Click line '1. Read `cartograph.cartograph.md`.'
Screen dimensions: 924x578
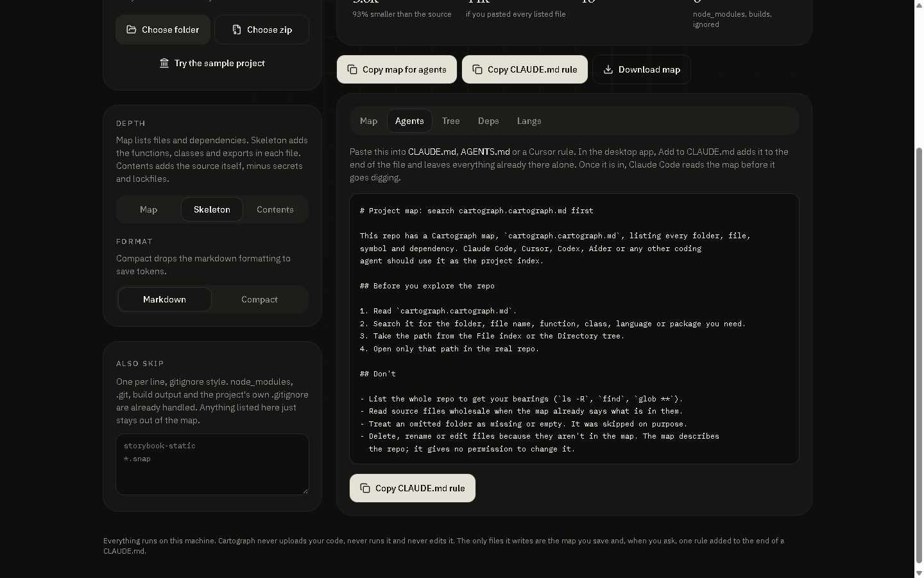[x=438, y=311]
